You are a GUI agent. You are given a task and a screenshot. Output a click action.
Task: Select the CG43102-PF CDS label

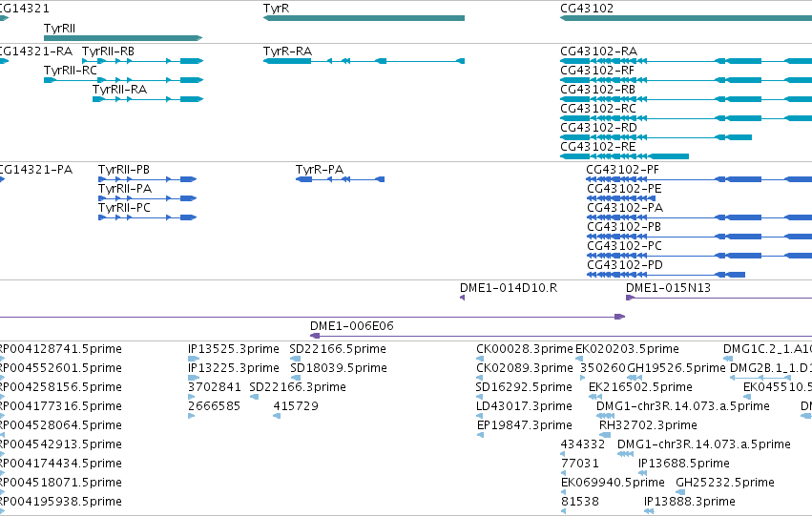[x=623, y=170]
